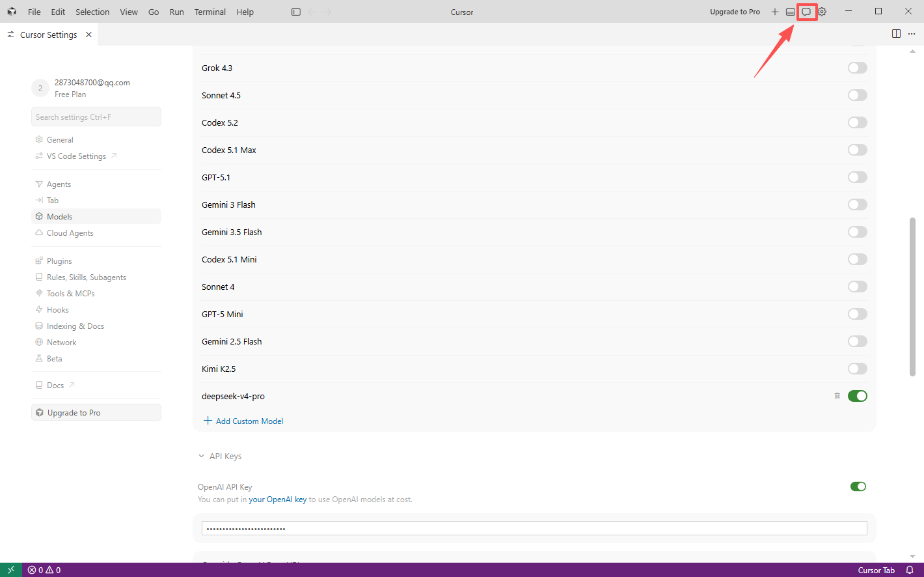
Task: Open the remote window status icon
Action: pyautogui.click(x=11, y=570)
